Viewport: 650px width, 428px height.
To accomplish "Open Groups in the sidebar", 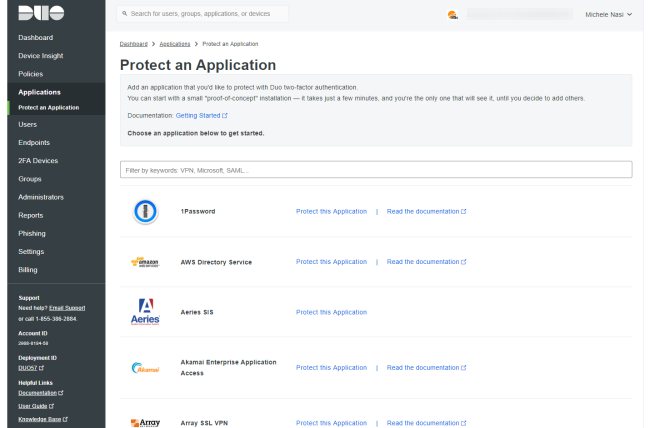I will (30, 179).
